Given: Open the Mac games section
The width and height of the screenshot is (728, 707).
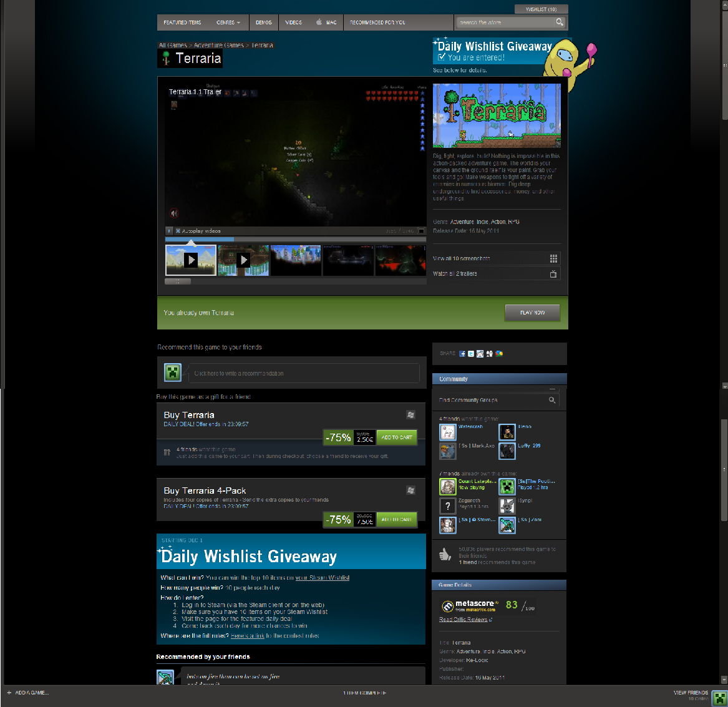Looking at the screenshot, I should pyautogui.click(x=326, y=22).
